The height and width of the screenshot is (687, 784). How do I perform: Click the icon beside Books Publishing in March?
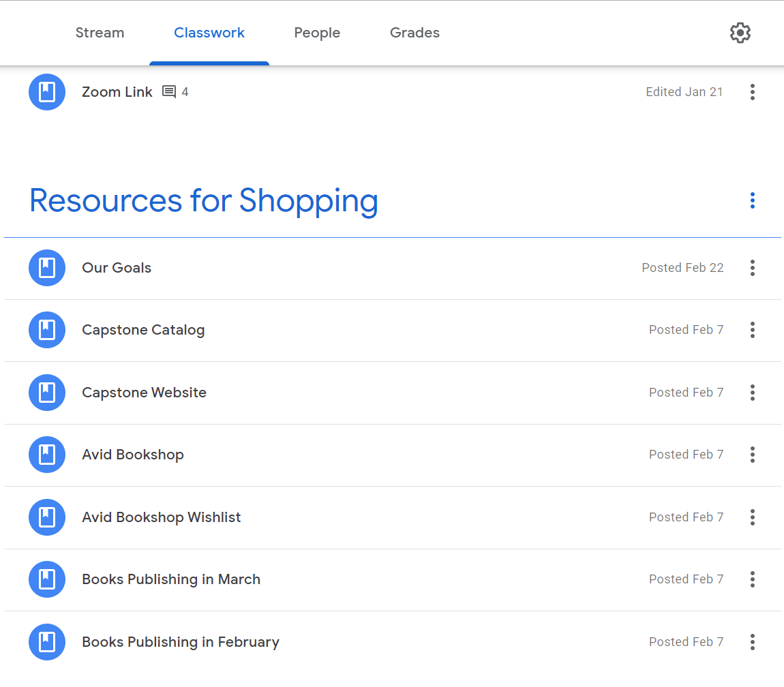(x=47, y=579)
